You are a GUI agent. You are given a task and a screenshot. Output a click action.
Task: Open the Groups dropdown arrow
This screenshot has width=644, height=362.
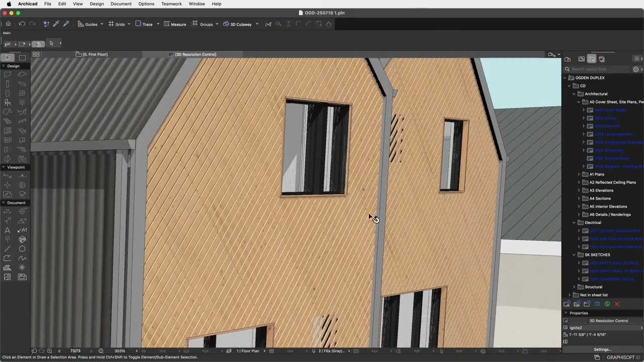pos(217,24)
